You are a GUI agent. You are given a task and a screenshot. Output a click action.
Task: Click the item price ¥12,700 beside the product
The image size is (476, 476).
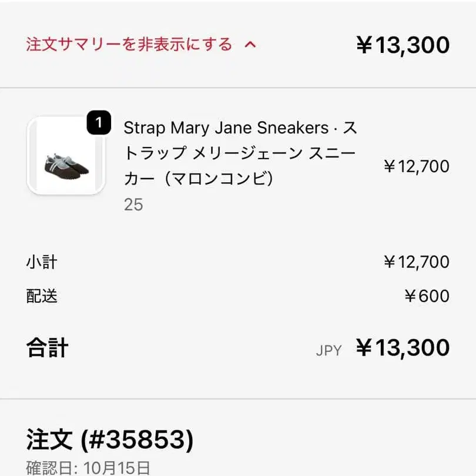[416, 166]
